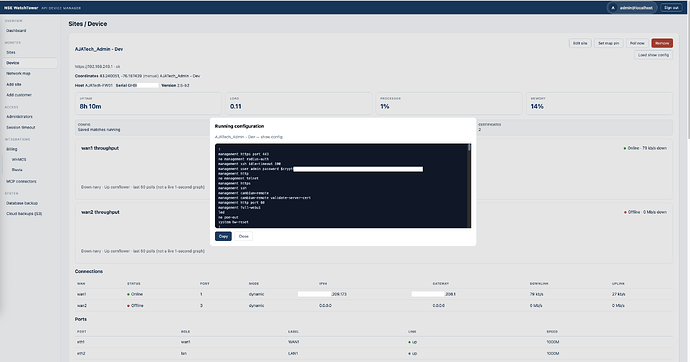
Task: Click the admin user avatar icon
Action: 613,7
